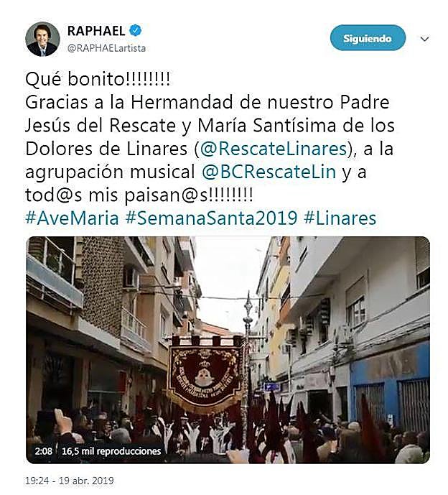Open RAPHAEL's profile avatar picture
Image resolution: width=448 pixels, height=495 pixels.
click(42, 39)
